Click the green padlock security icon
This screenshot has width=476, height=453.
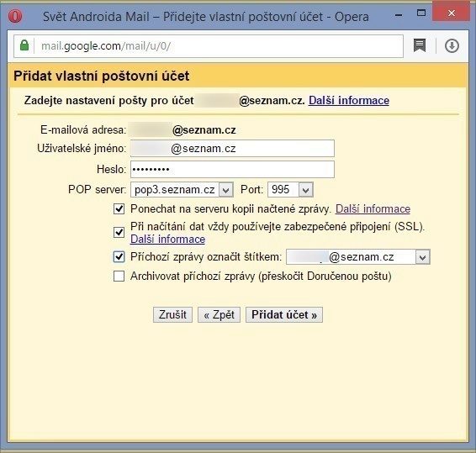pos(24,45)
